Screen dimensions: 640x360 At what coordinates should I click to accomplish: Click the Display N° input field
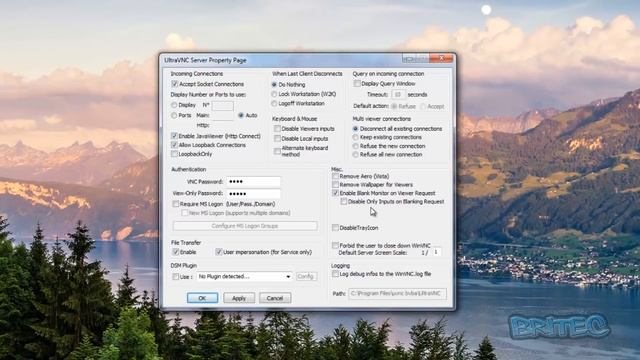[223, 106]
